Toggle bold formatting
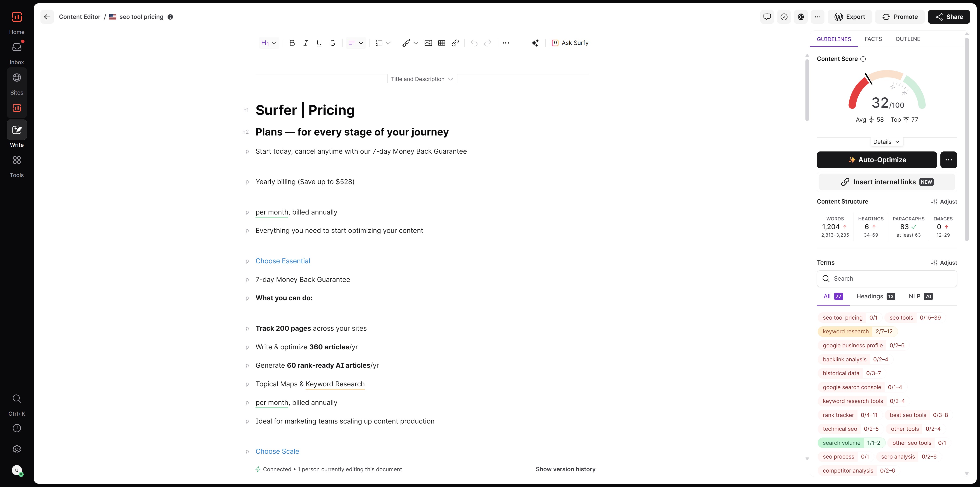Screen dimensions: 980x487 click(292, 43)
